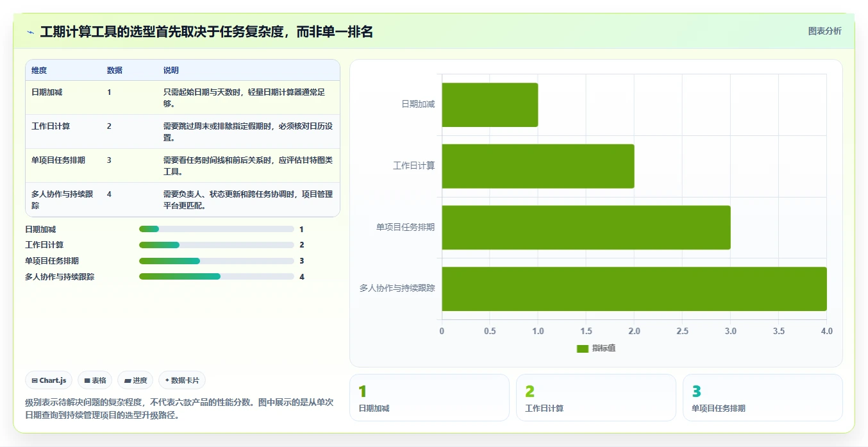Click the 多人协作与持续跟踪 chart axis label
868x447 pixels.
pyautogui.click(x=397, y=289)
